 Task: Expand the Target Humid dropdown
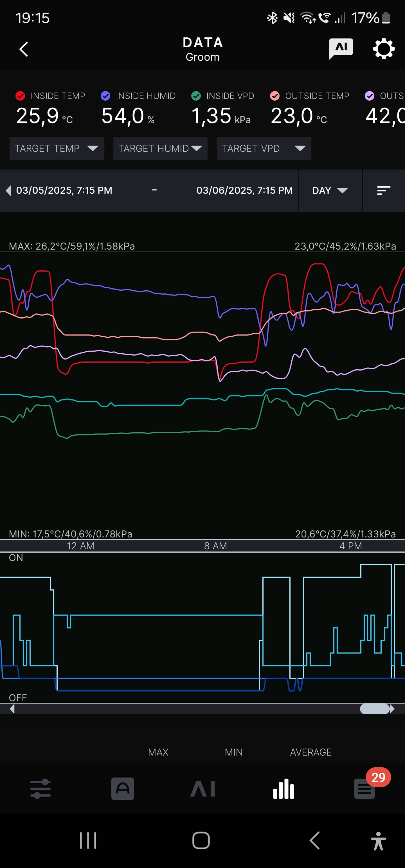tap(160, 148)
